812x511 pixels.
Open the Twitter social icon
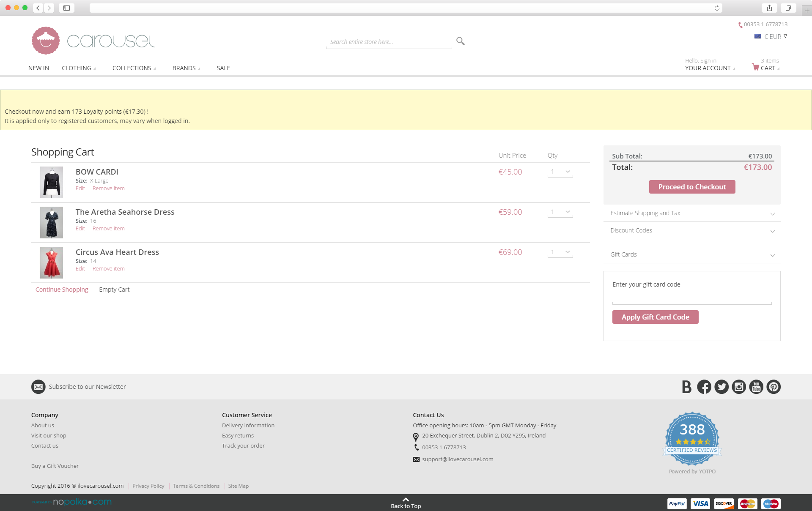pyautogui.click(x=721, y=387)
